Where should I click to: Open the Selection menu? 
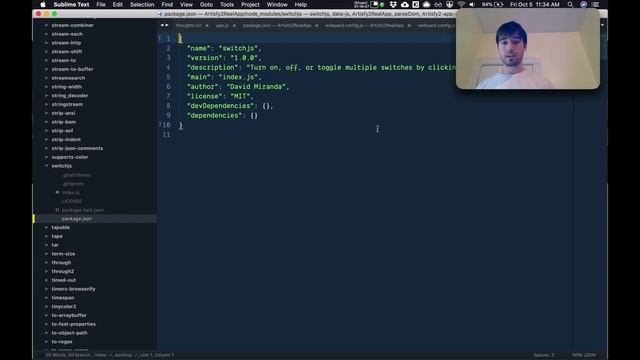click(142, 4)
